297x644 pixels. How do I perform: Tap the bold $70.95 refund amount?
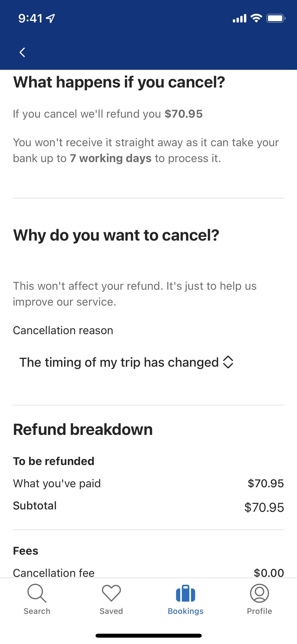[183, 114]
